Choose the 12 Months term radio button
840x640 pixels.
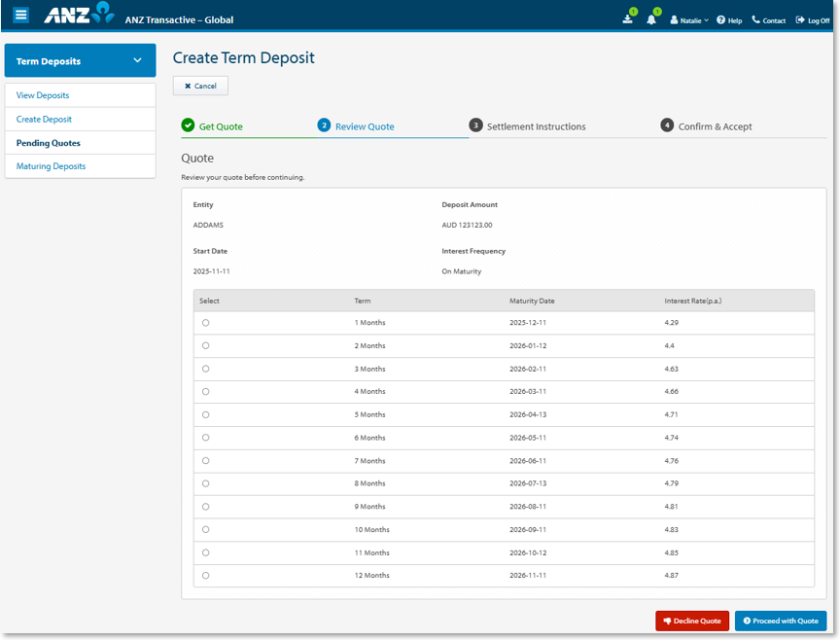click(x=205, y=576)
